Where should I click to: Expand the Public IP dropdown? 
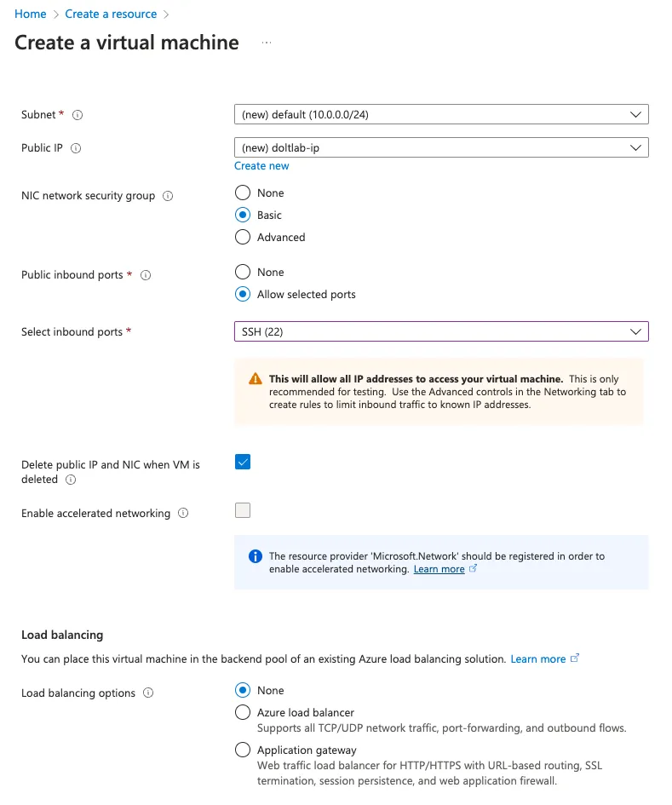click(441, 147)
